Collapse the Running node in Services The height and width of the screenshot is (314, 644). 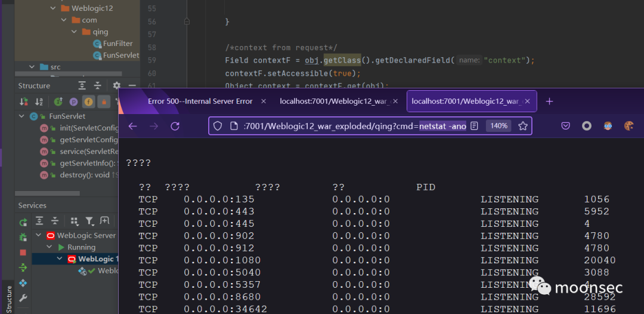pos(49,247)
